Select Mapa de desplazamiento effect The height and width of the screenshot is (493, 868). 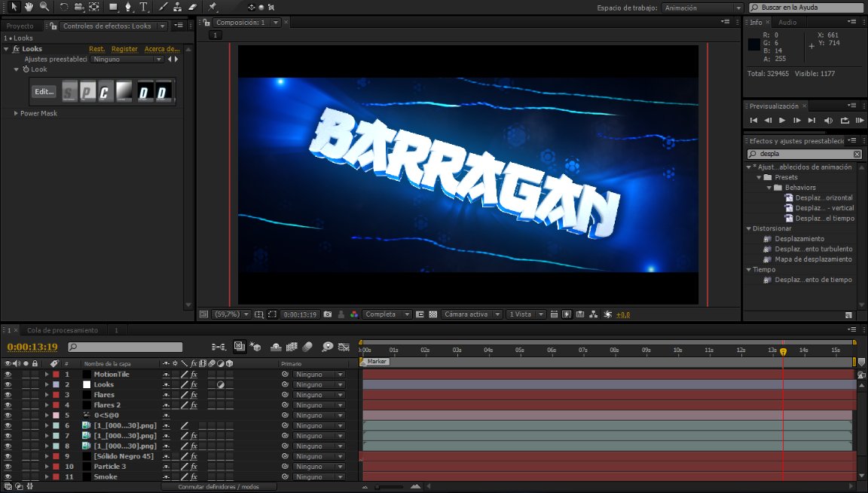813,259
